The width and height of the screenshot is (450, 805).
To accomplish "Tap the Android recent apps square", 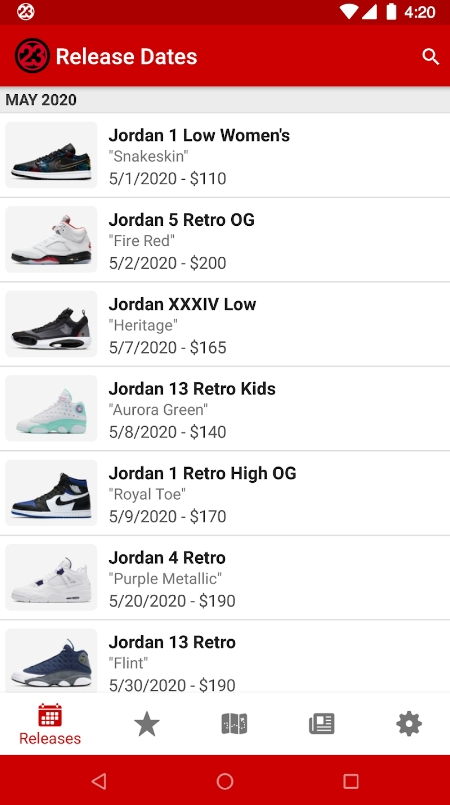I will (351, 781).
